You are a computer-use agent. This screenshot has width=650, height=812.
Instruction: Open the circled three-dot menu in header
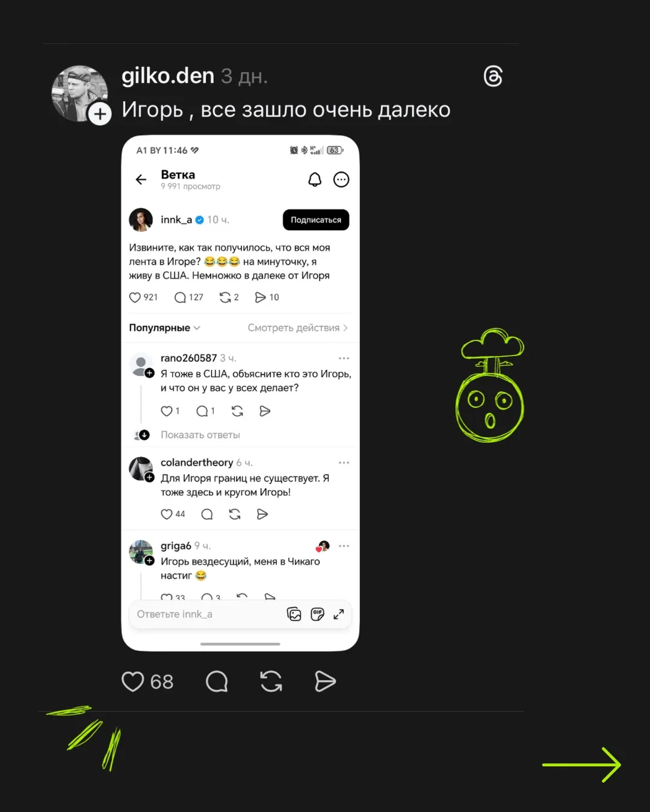341,179
